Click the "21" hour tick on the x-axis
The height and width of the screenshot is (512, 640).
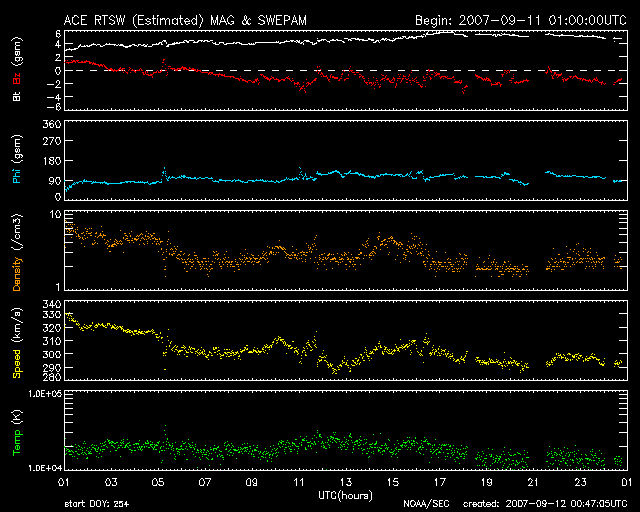[533, 482]
